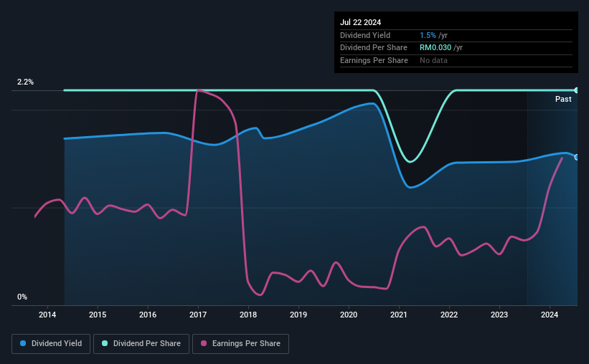This screenshot has width=589, height=364.
Task: Click the RM0.030 dividend per share value
Action: point(435,48)
